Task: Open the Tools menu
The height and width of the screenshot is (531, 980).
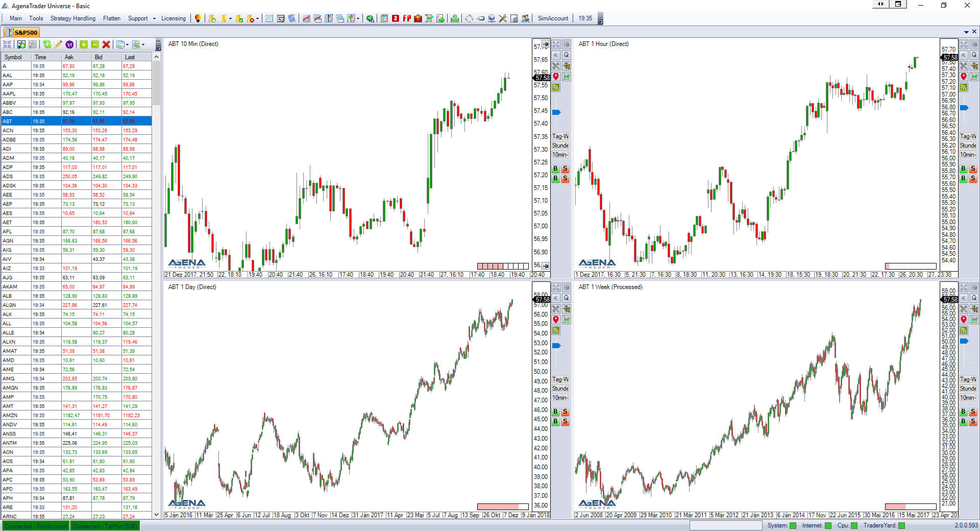Action: [36, 18]
